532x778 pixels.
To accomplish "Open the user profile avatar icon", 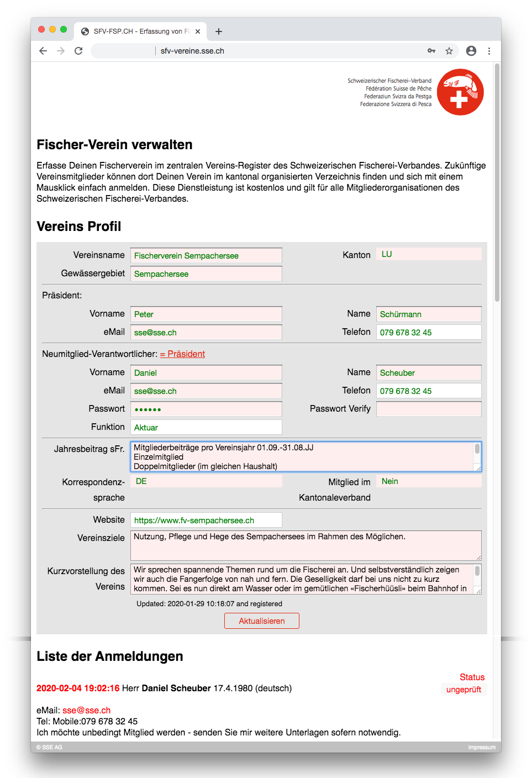I will (x=471, y=51).
